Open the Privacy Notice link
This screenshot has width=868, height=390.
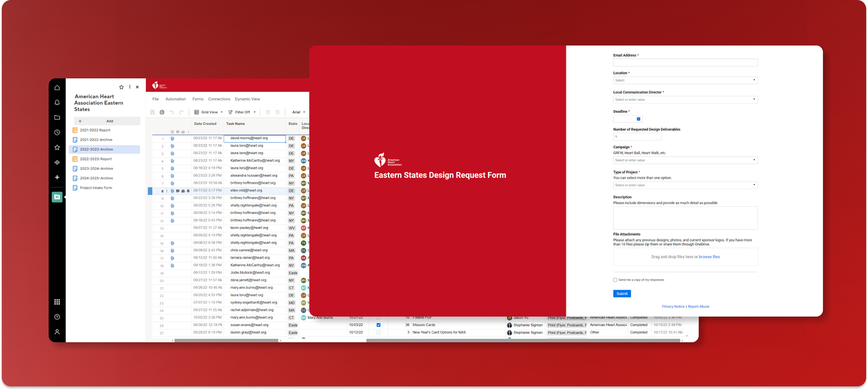[673, 307]
